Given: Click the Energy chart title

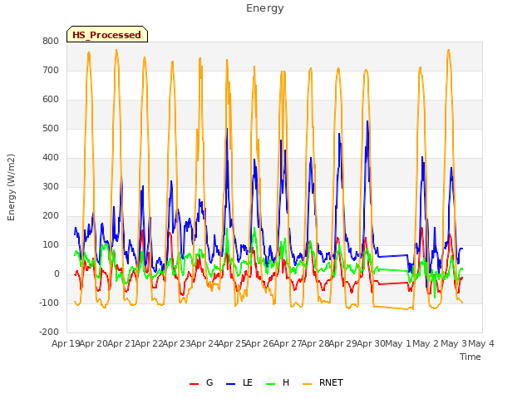Looking at the screenshot, I should 265,8.
